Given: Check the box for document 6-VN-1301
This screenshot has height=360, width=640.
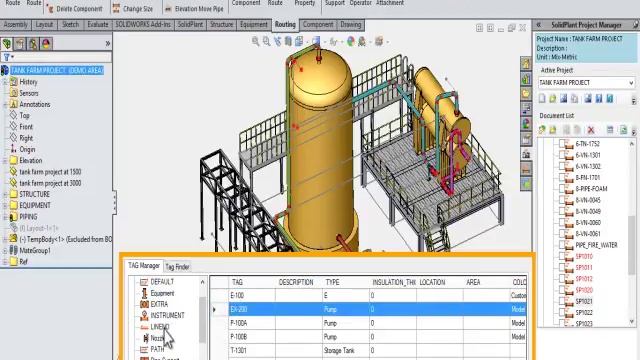Looking at the screenshot, I should click(562, 155).
